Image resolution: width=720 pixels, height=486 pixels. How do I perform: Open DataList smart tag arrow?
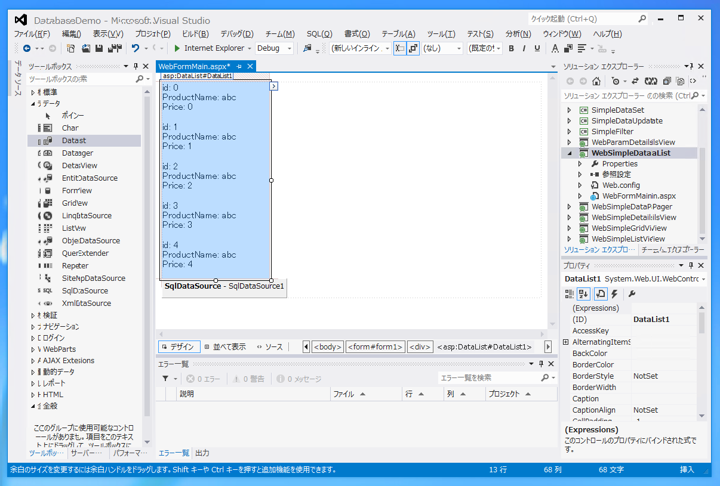tap(274, 86)
